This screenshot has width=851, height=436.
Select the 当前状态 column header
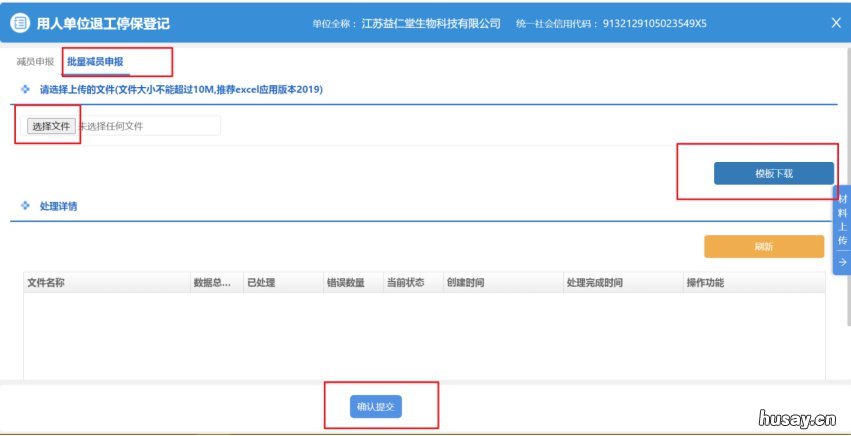click(413, 283)
